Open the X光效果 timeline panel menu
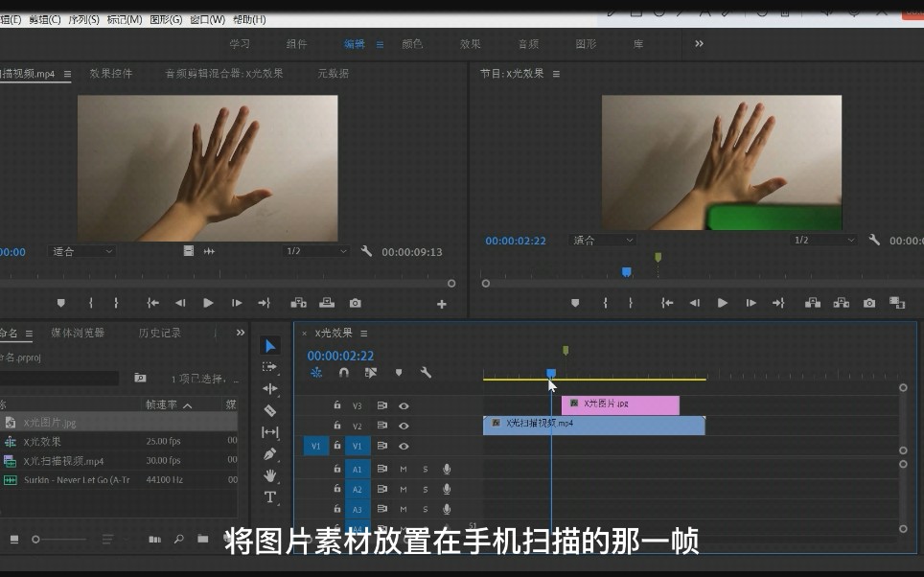Image resolution: width=924 pixels, height=577 pixels. [363, 334]
